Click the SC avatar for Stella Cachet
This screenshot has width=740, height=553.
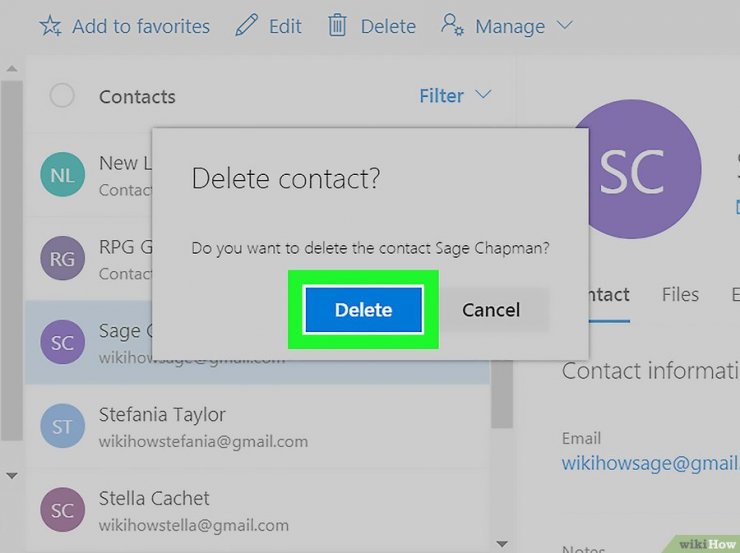pyautogui.click(x=62, y=510)
